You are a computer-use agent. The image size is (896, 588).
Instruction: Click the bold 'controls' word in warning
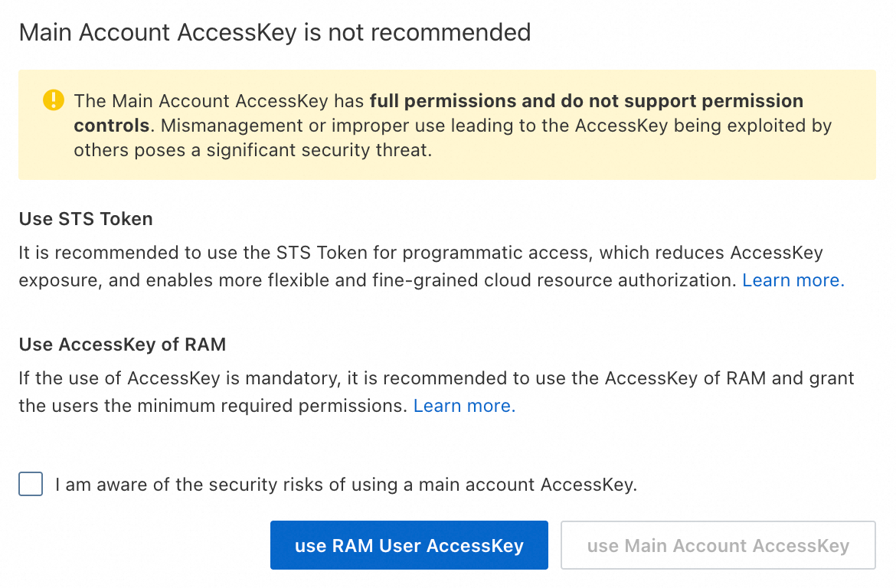click(x=111, y=126)
